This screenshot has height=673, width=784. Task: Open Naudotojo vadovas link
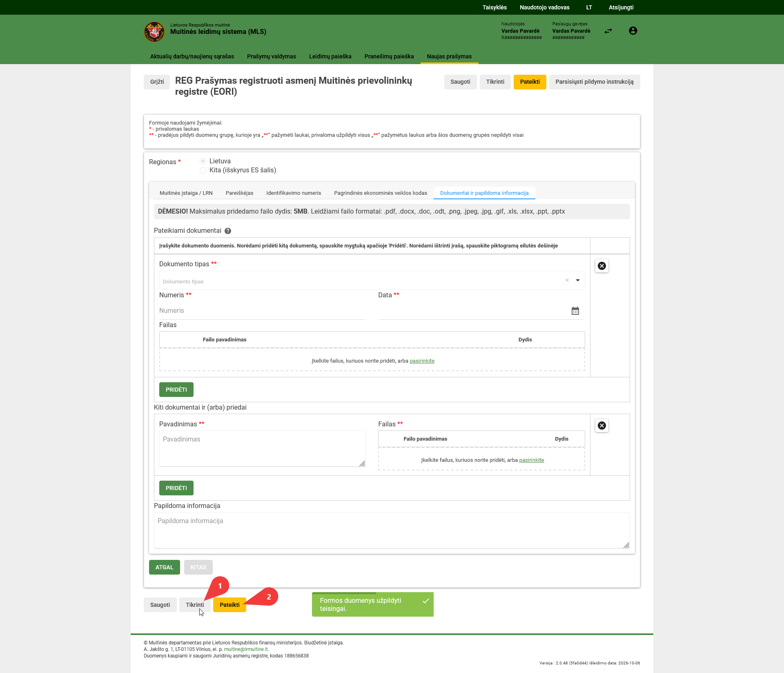point(544,7)
